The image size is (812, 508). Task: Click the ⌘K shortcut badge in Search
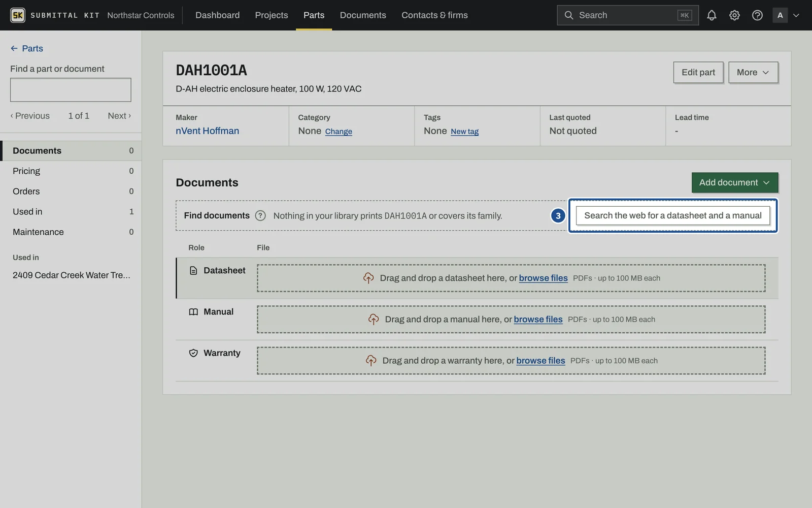coord(684,15)
